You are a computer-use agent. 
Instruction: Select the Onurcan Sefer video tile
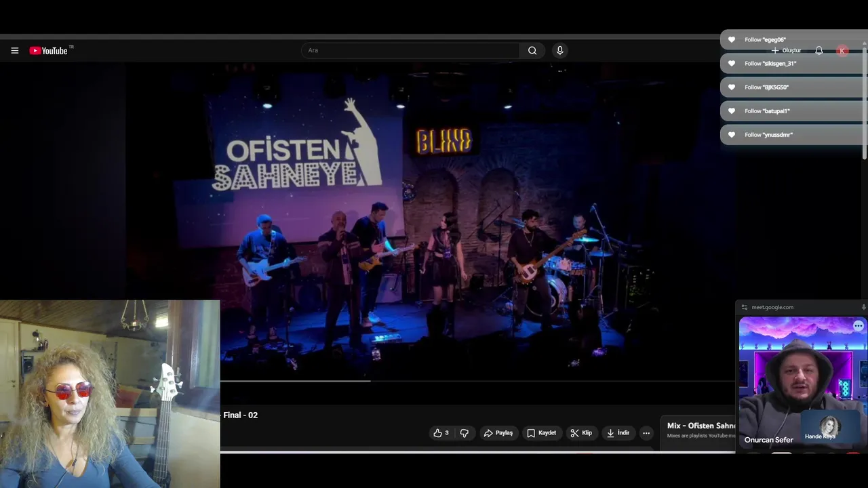click(x=802, y=383)
